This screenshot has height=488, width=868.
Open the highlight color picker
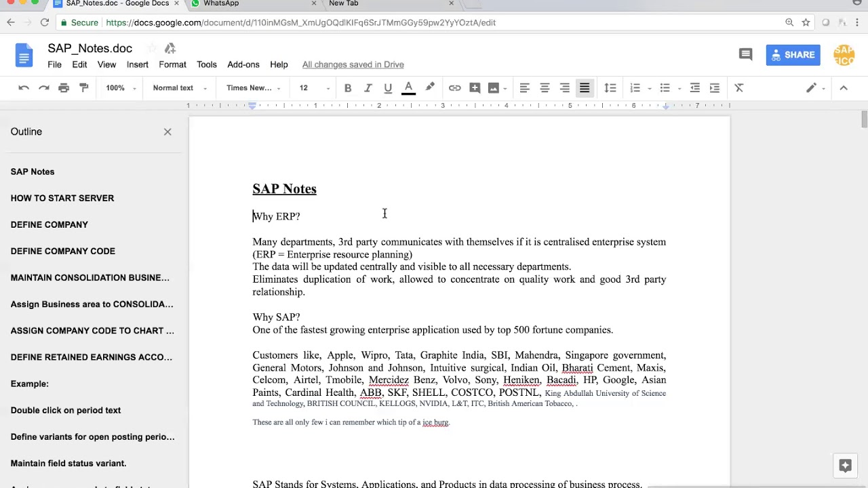pos(430,87)
